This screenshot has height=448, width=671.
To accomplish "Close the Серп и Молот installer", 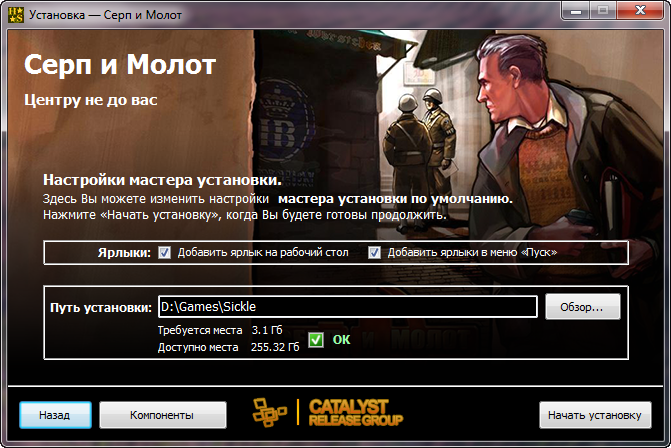I will click(641, 11).
